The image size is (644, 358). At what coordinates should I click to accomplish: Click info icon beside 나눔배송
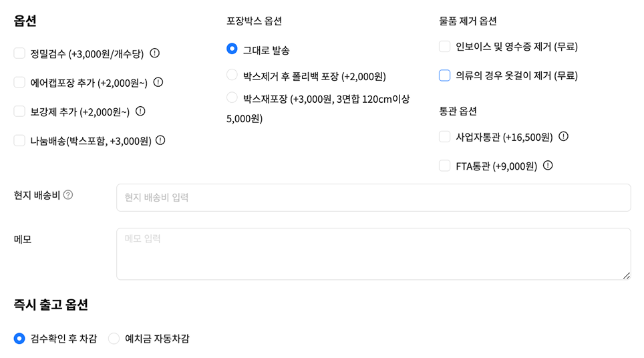160,140
